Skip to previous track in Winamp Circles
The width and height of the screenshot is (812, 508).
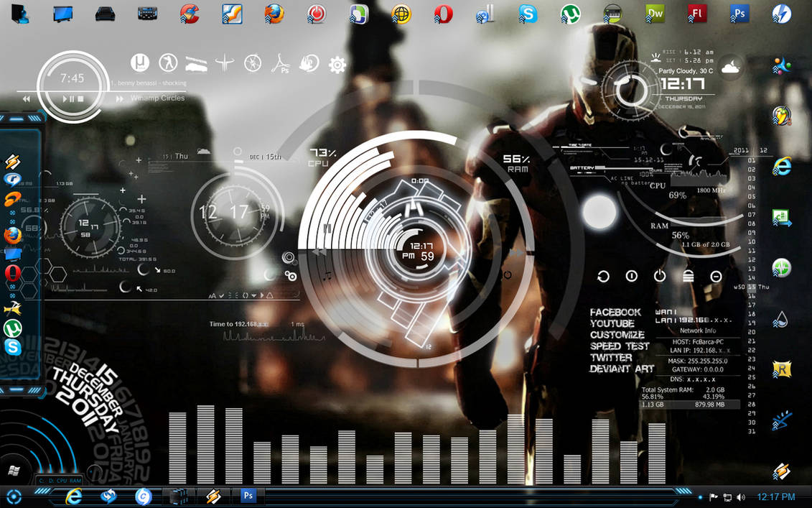[26, 98]
